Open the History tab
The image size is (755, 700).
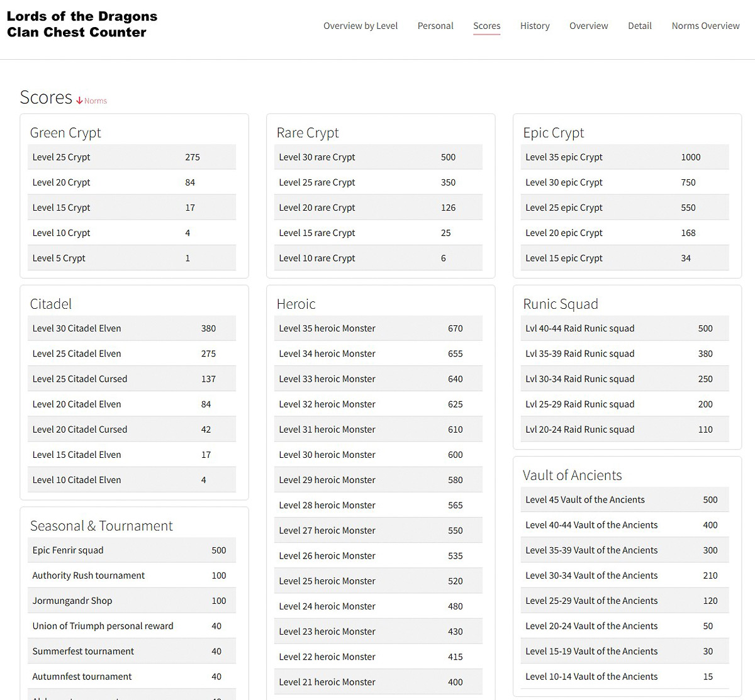[x=535, y=26]
